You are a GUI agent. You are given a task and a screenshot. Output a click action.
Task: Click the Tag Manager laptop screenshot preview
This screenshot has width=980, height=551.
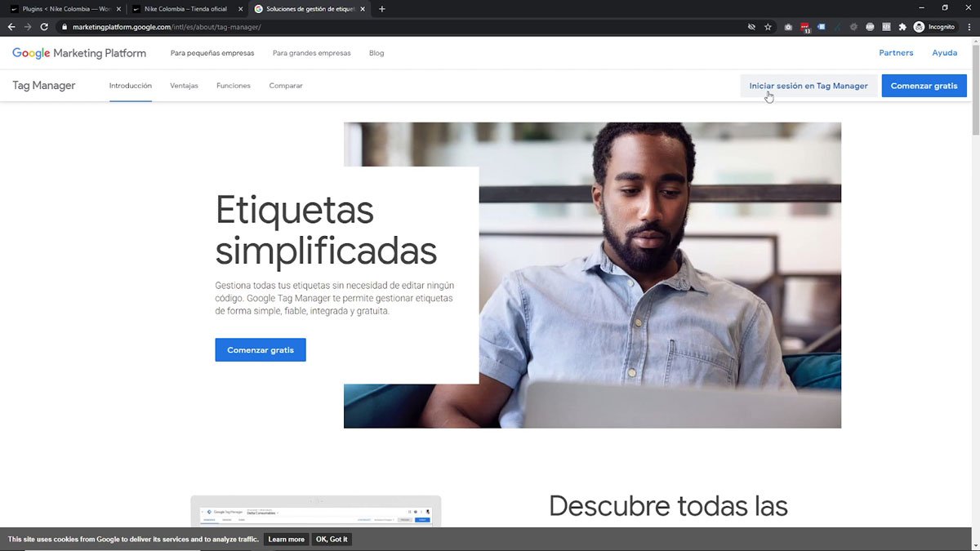pos(315,511)
